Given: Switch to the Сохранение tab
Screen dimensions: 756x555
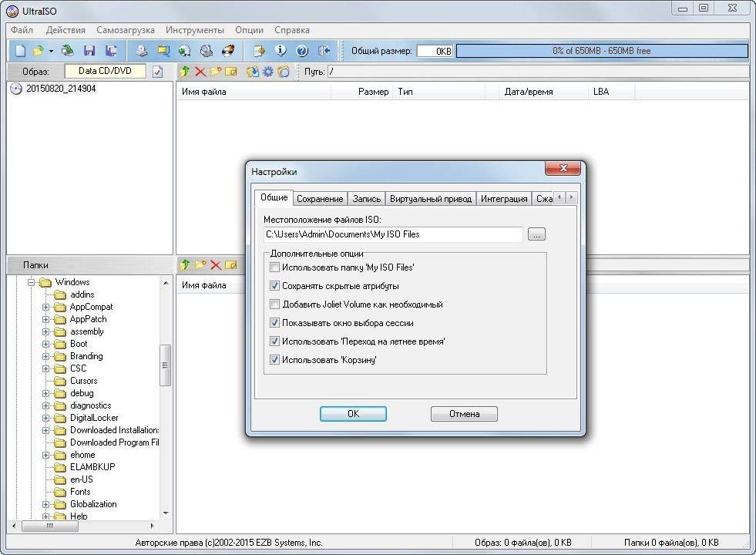Looking at the screenshot, I should tap(320, 199).
